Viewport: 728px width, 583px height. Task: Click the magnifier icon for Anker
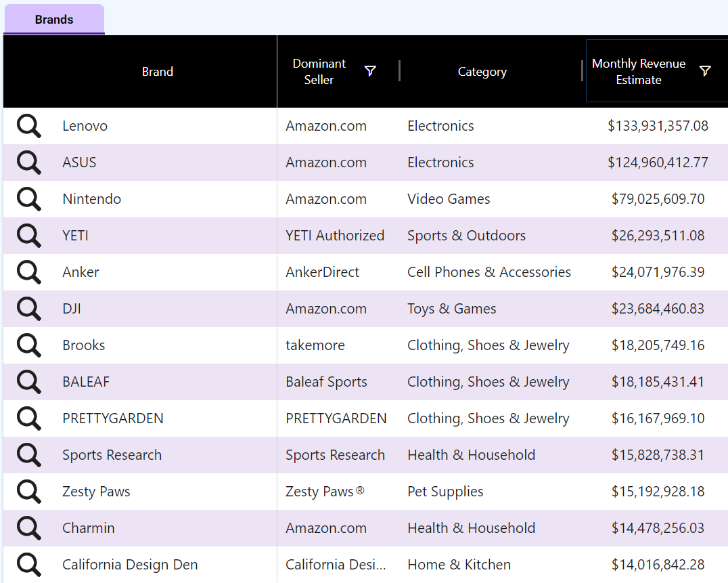tap(29, 272)
